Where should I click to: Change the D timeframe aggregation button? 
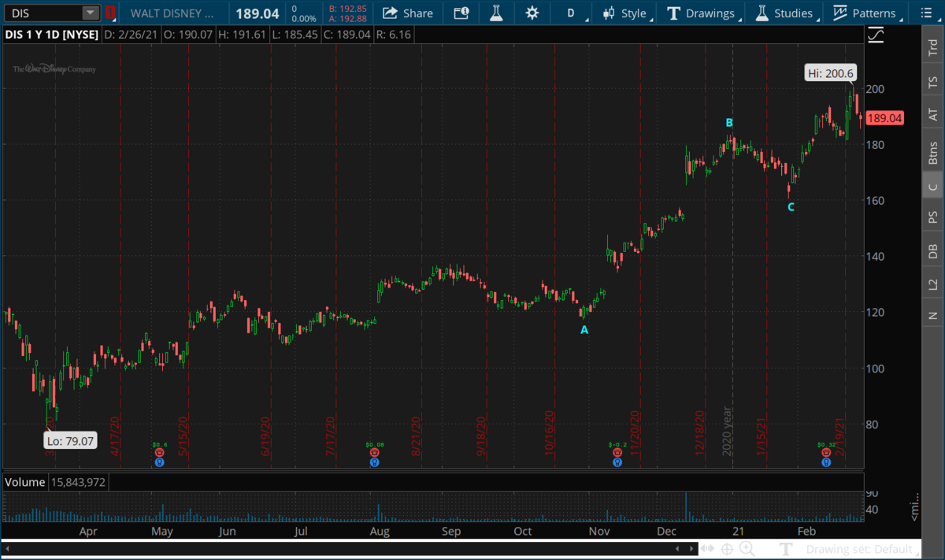(x=572, y=13)
